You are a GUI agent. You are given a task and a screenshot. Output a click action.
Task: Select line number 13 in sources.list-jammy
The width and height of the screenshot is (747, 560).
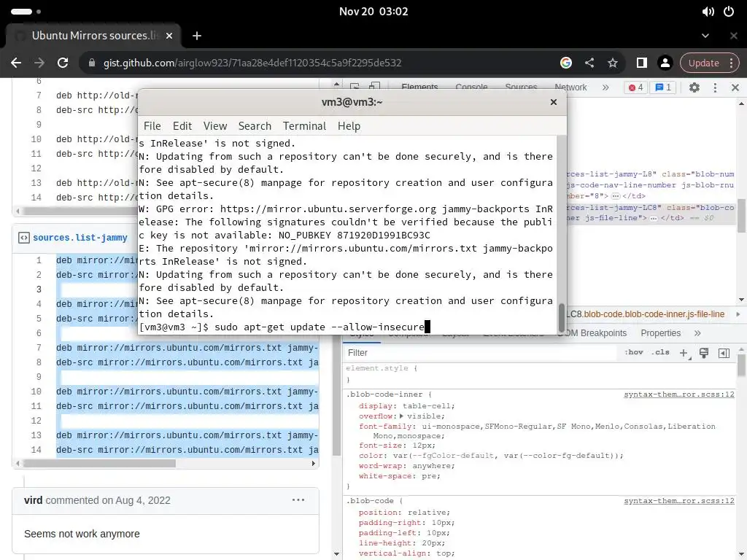pos(36,435)
